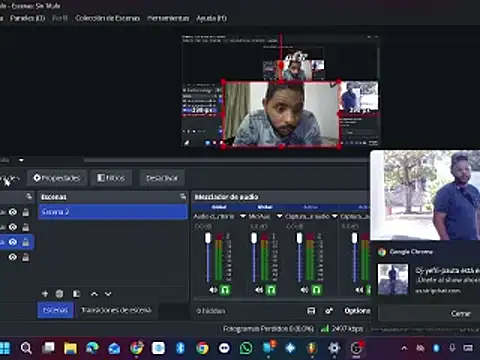Click the microphone icon in system tray
480x360 pixels.
pyautogui.click(x=452, y=348)
